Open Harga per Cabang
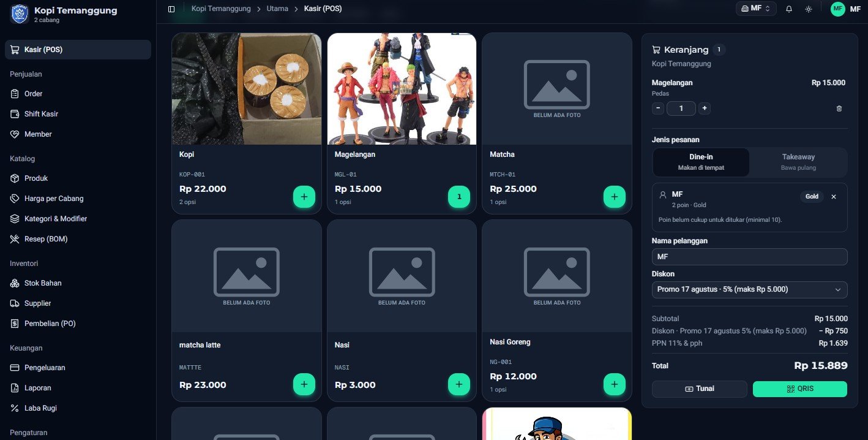868x440 pixels. (78, 199)
